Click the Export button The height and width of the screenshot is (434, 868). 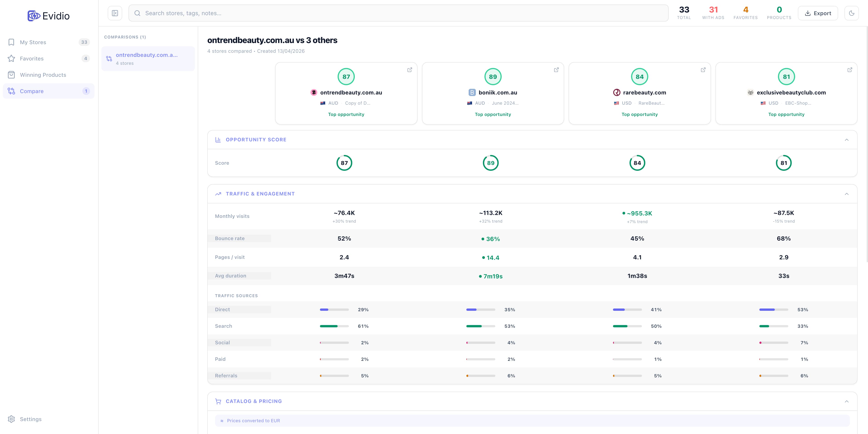818,13
